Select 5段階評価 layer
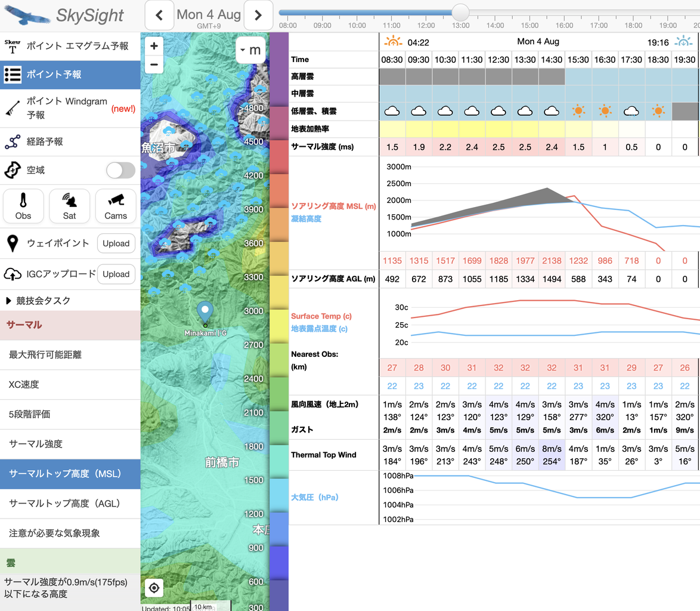 pos(70,414)
